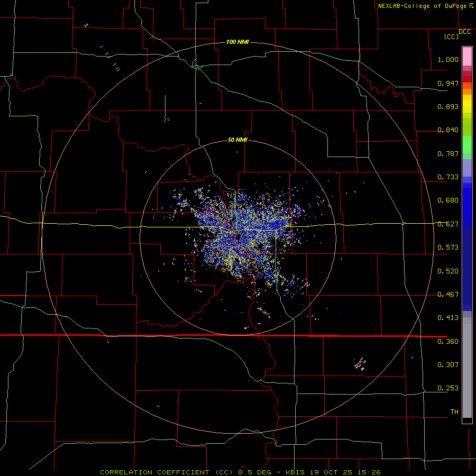Select the 0.947 scale value
The image size is (476, 476).
pyautogui.click(x=448, y=83)
